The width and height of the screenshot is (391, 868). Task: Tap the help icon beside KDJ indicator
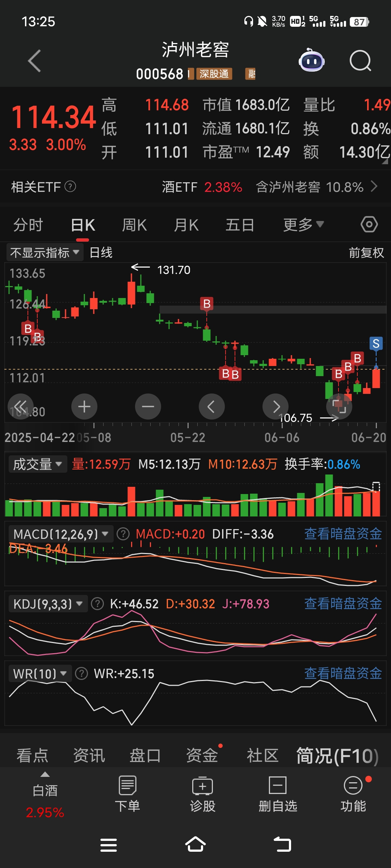97,604
